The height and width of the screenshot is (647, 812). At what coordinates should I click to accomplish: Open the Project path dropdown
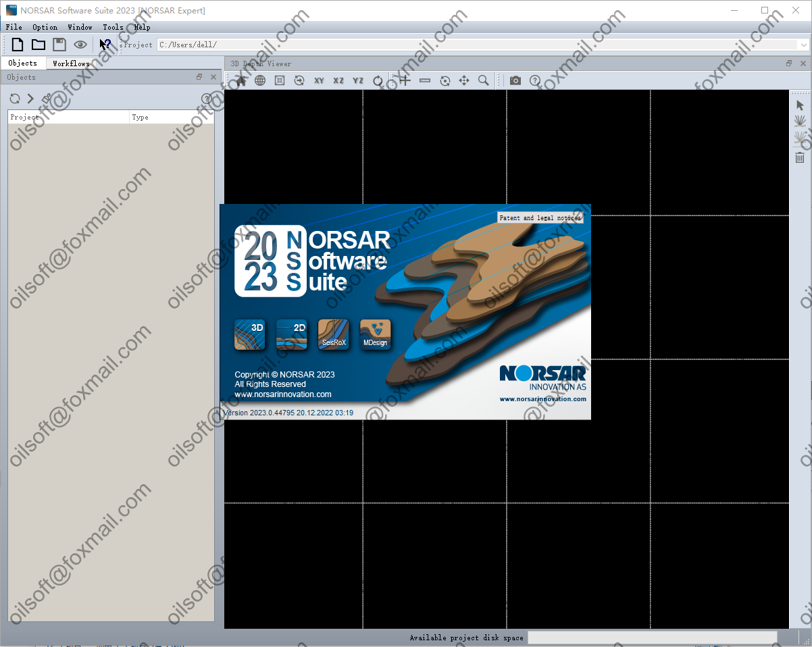(x=803, y=45)
